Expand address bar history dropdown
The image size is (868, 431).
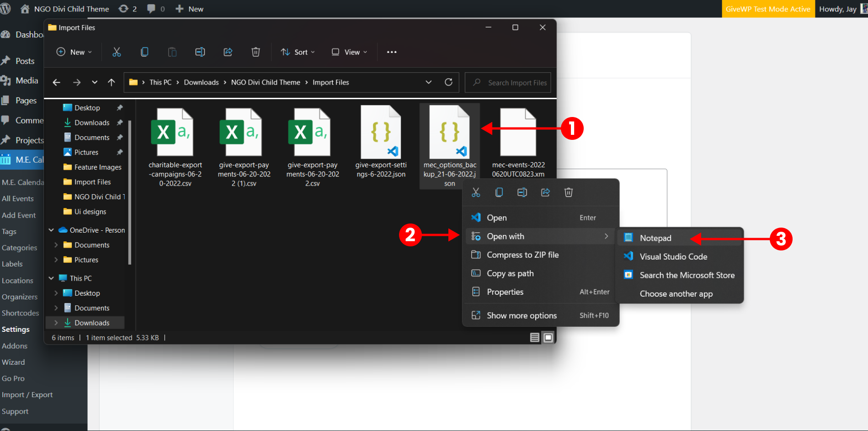point(429,82)
